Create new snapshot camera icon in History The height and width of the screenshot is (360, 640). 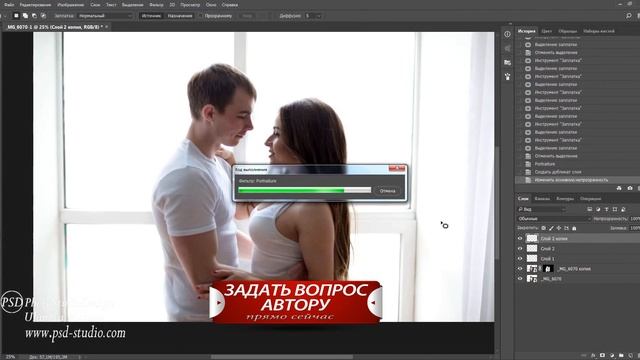(630, 188)
